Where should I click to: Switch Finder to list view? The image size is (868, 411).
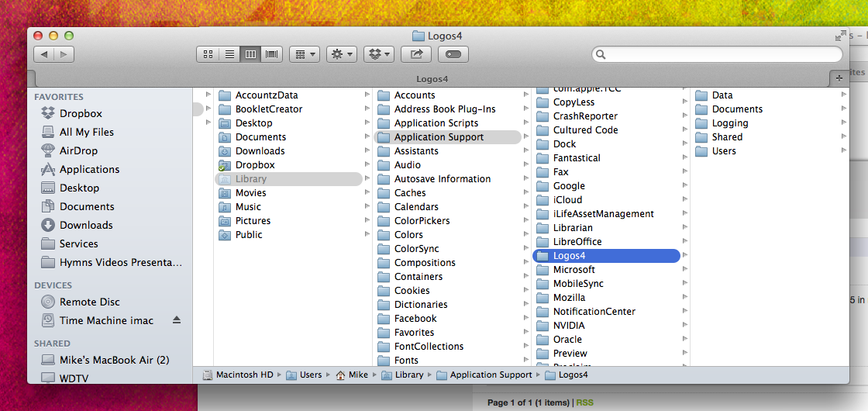pos(229,54)
